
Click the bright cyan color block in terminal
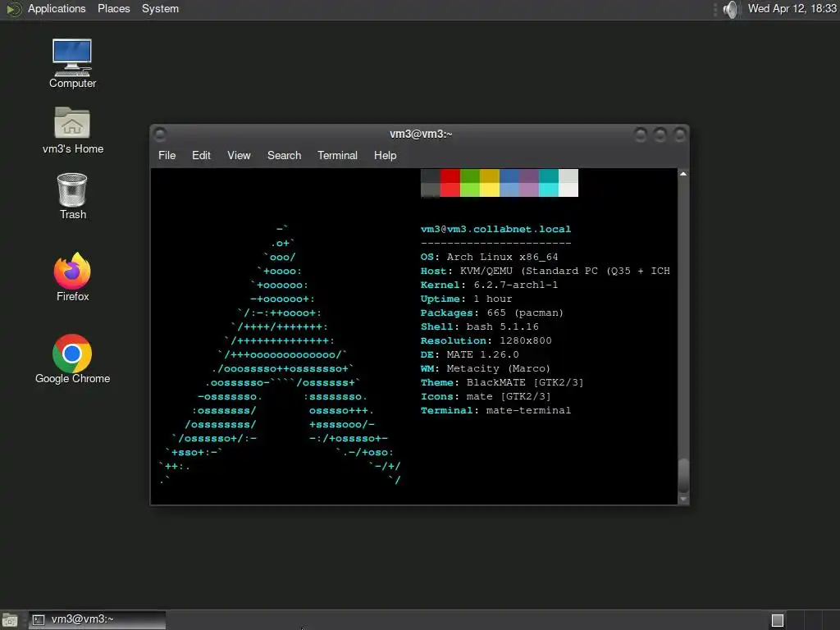tap(549, 189)
